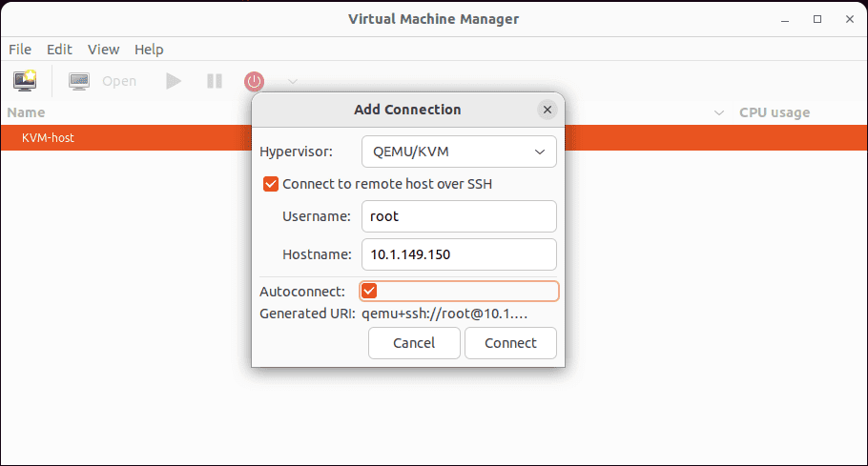Click the Cancel button
Screen dimensions: 868x466
[414, 343]
